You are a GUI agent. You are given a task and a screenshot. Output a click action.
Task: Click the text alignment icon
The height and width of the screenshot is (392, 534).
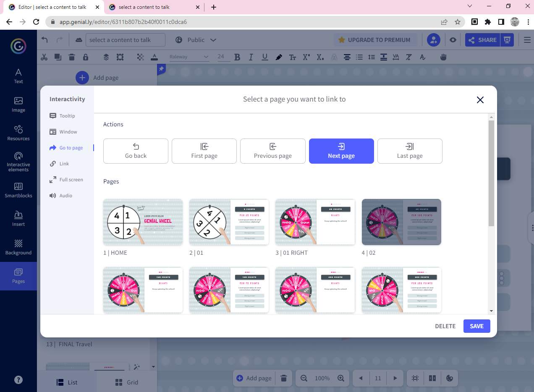pyautogui.click(x=347, y=57)
